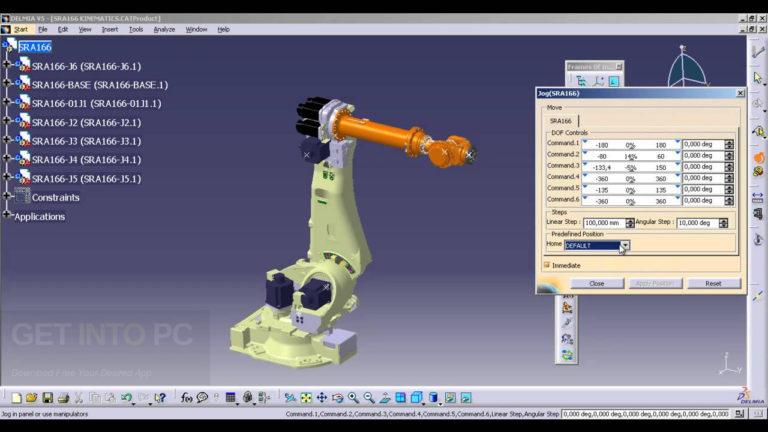Click the New document icon
Image resolution: width=768 pixels, height=432 pixels.
point(16,398)
